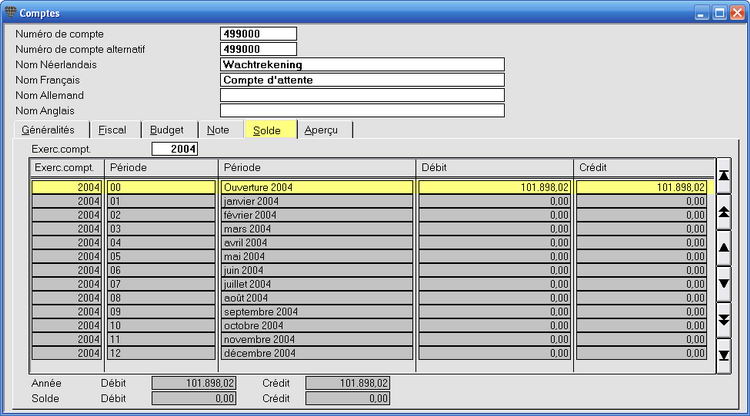The width and height of the screenshot is (750, 416).
Task: Select the juillet 2004 row
Action: 369,285
